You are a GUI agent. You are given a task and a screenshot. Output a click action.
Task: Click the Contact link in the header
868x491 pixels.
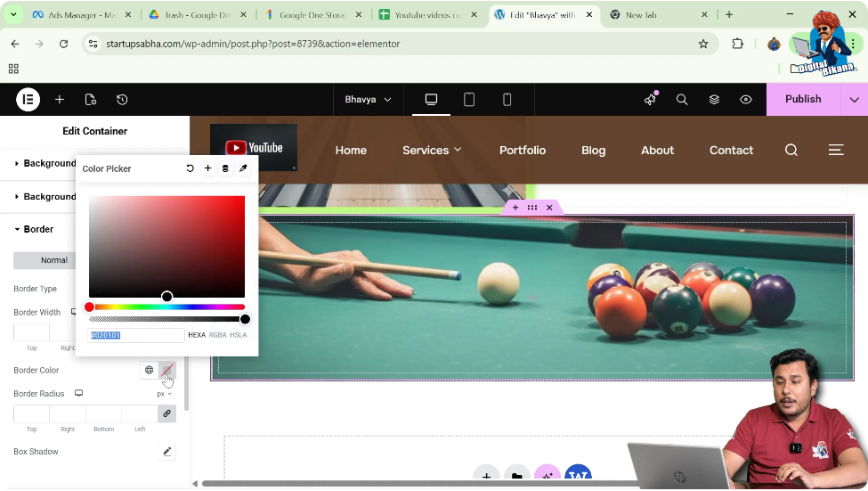(x=731, y=151)
